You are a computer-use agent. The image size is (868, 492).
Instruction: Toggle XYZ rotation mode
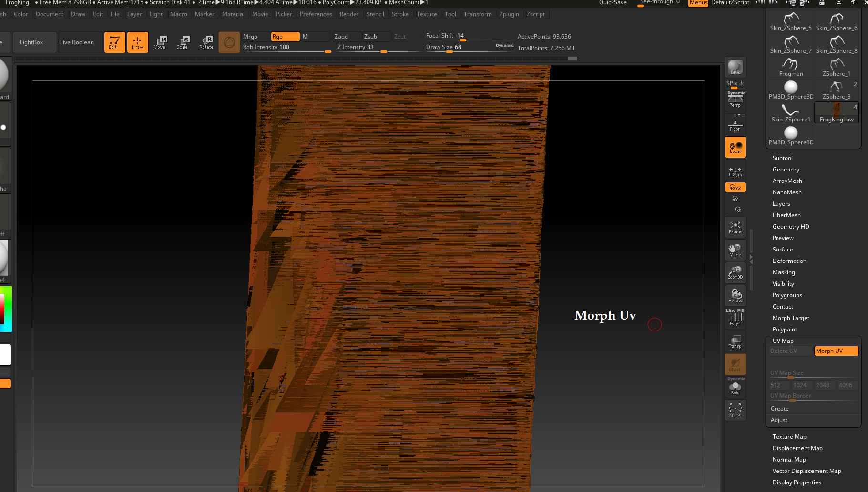[x=735, y=188]
